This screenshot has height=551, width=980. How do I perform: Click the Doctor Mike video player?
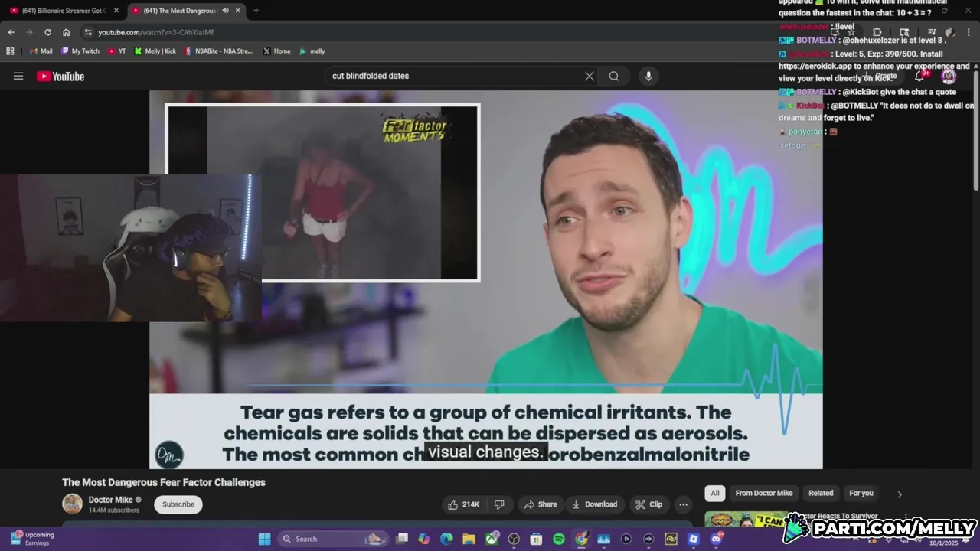486,279
